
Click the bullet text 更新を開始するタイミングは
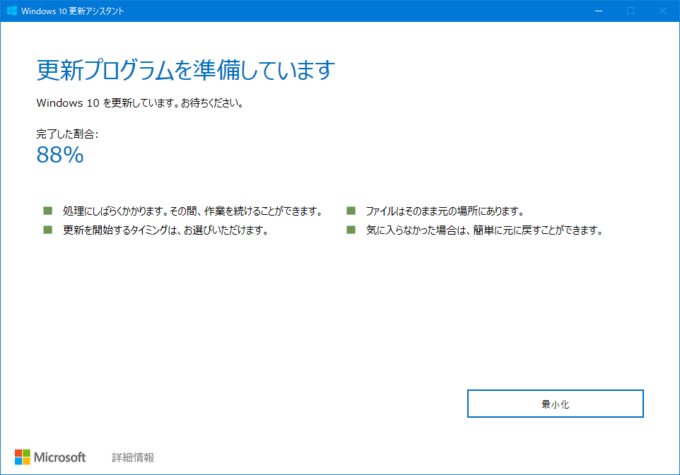[166, 230]
